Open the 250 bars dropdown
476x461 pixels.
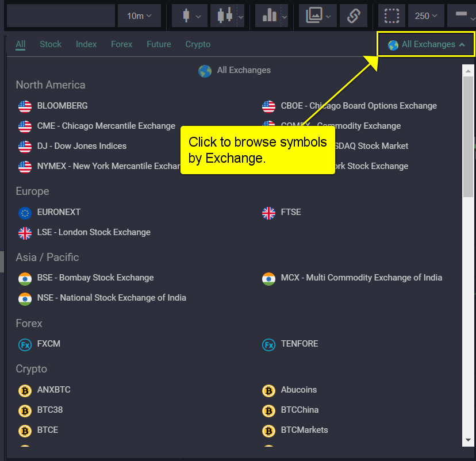[x=426, y=16]
